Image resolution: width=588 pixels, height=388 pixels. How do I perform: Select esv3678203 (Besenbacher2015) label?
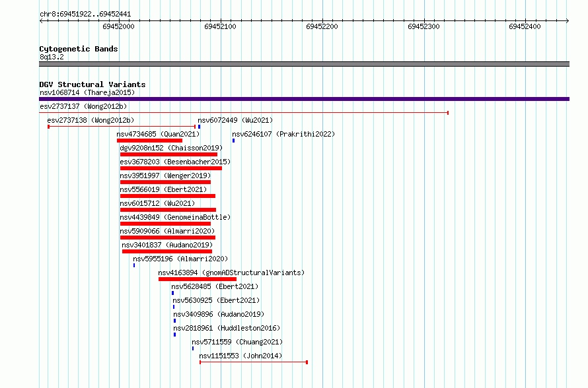175,162
